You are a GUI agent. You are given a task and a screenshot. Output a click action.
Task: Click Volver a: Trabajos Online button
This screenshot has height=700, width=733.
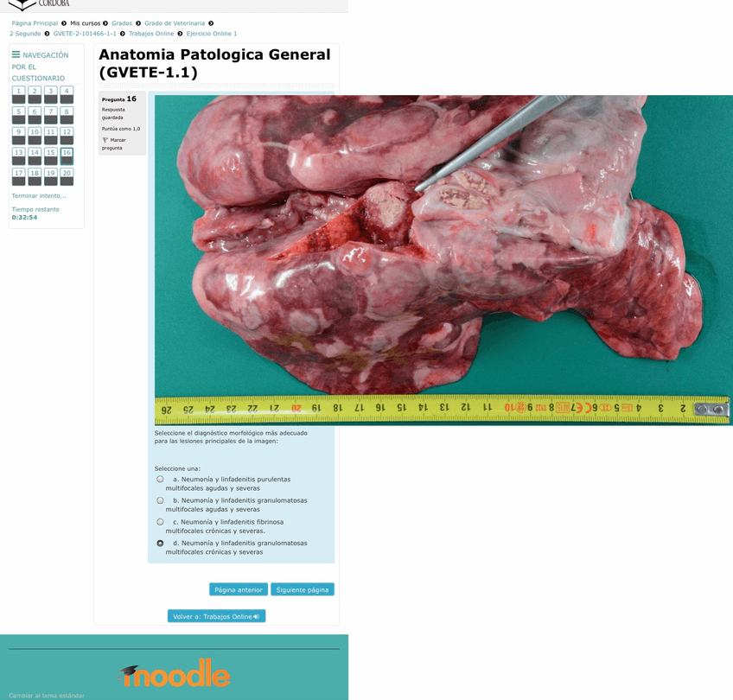coord(216,616)
